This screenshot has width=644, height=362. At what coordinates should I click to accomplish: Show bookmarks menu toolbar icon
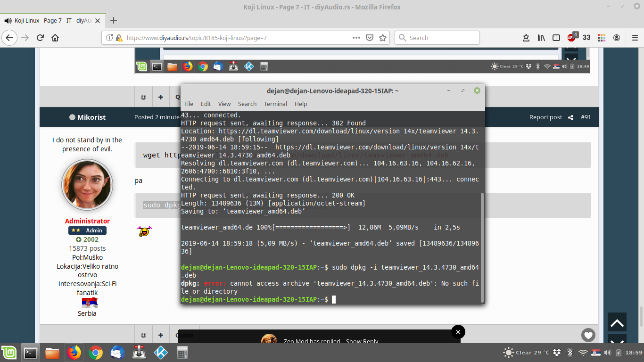point(526,38)
